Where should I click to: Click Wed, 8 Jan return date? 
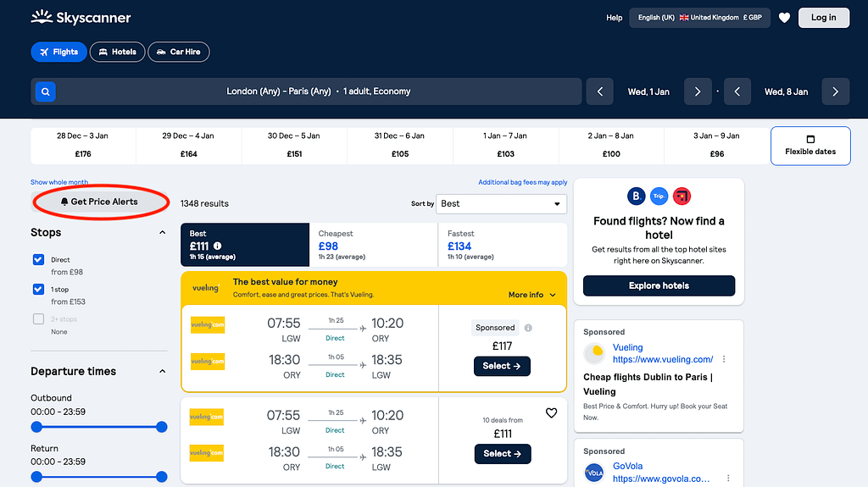pos(786,91)
